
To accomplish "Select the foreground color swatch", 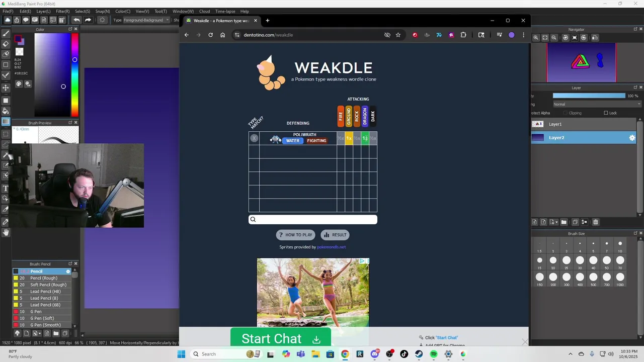I will pos(18,40).
